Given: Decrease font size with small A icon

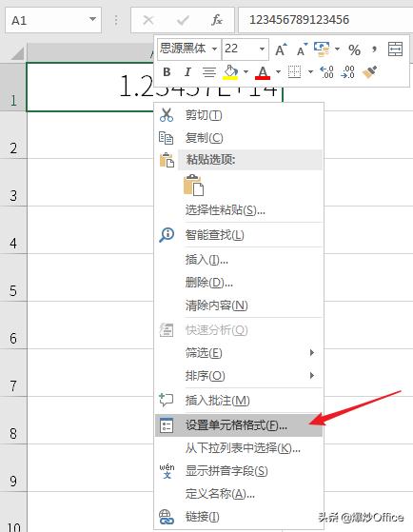Looking at the screenshot, I should 302,49.
